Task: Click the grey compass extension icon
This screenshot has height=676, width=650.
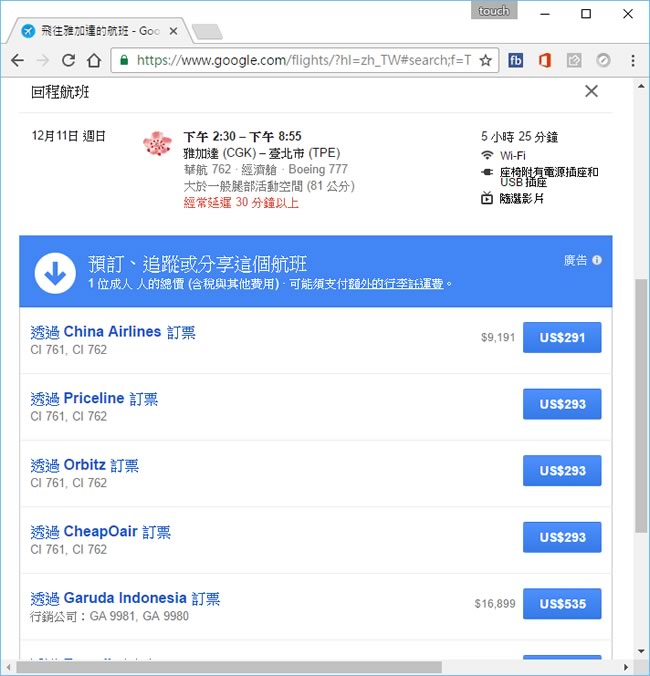Action: 603,60
